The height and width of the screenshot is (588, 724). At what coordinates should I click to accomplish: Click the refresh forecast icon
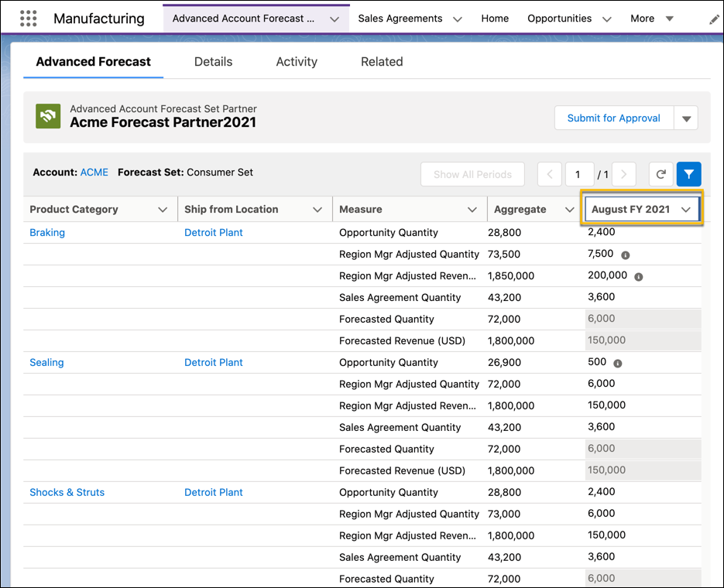click(x=661, y=174)
